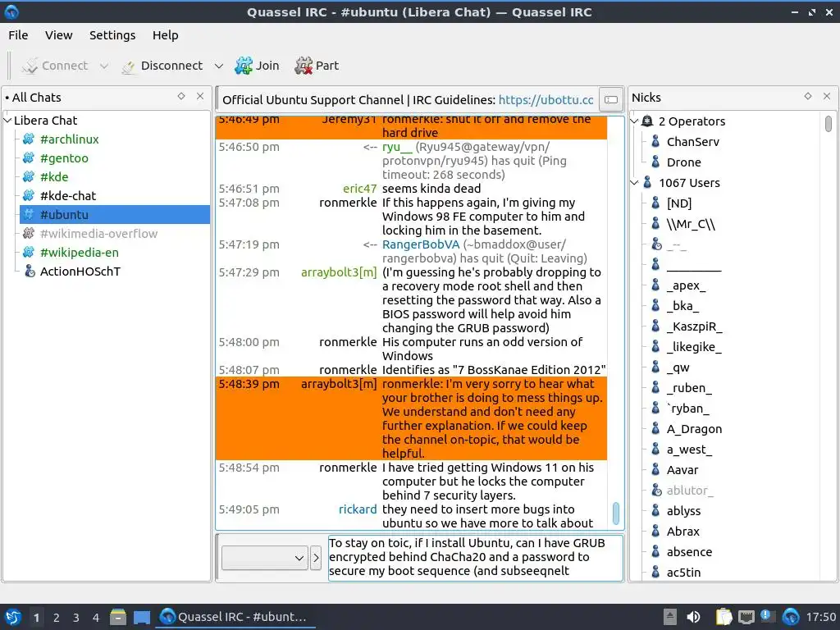Select the #kde-chat channel
840x630 pixels.
coord(67,195)
